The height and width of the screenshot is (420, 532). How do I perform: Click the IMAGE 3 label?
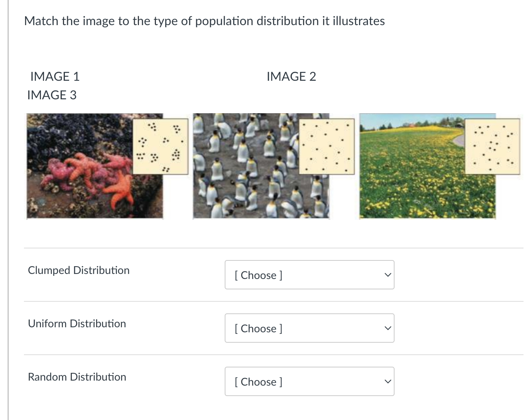[52, 95]
